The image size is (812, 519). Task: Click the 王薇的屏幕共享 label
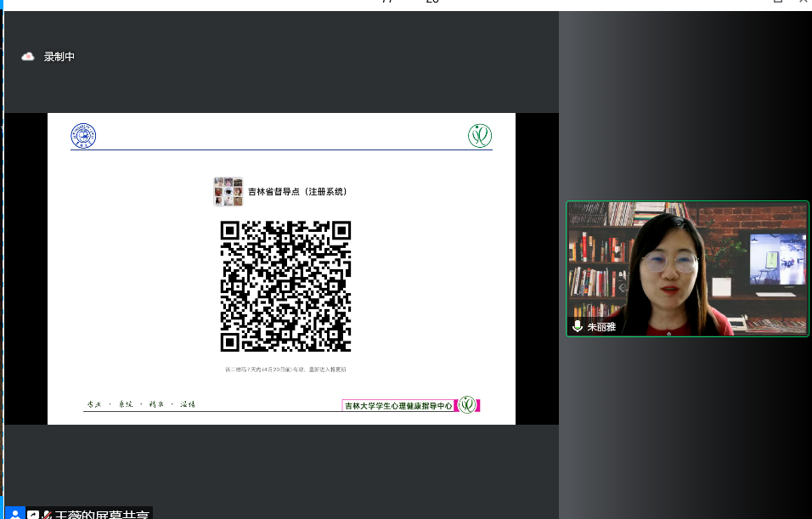point(102,514)
